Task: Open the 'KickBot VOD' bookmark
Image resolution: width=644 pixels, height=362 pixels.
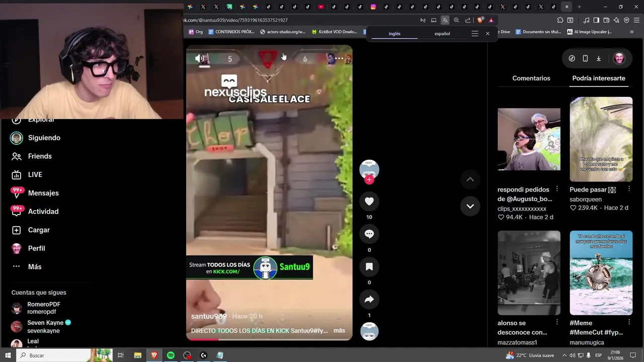Action: coord(334,32)
